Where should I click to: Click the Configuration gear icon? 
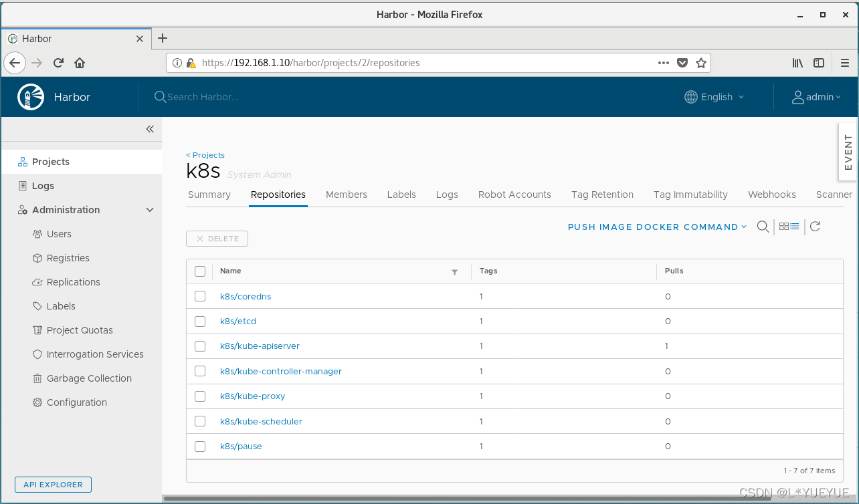[x=37, y=402]
